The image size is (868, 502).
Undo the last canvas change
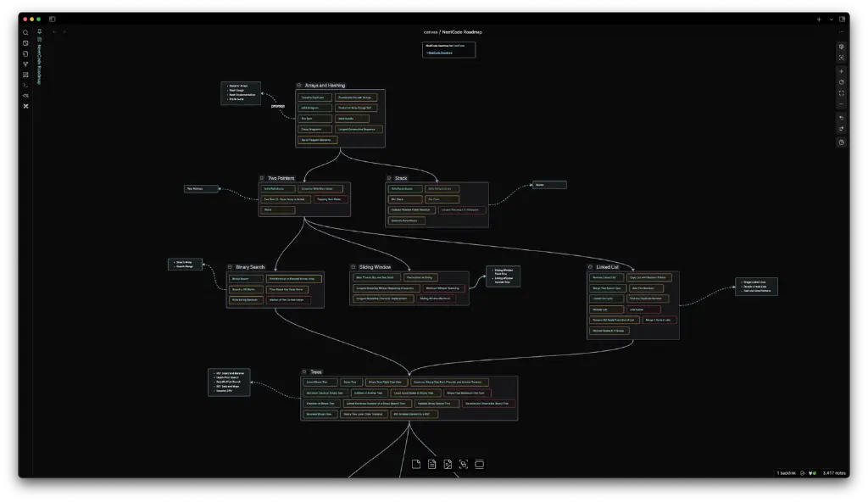pos(842,118)
